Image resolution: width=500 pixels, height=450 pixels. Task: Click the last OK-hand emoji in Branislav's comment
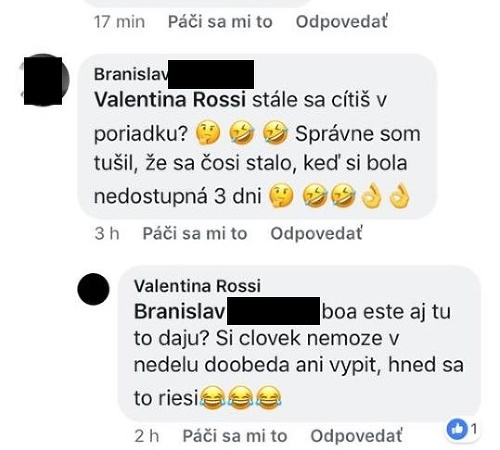[400, 196]
